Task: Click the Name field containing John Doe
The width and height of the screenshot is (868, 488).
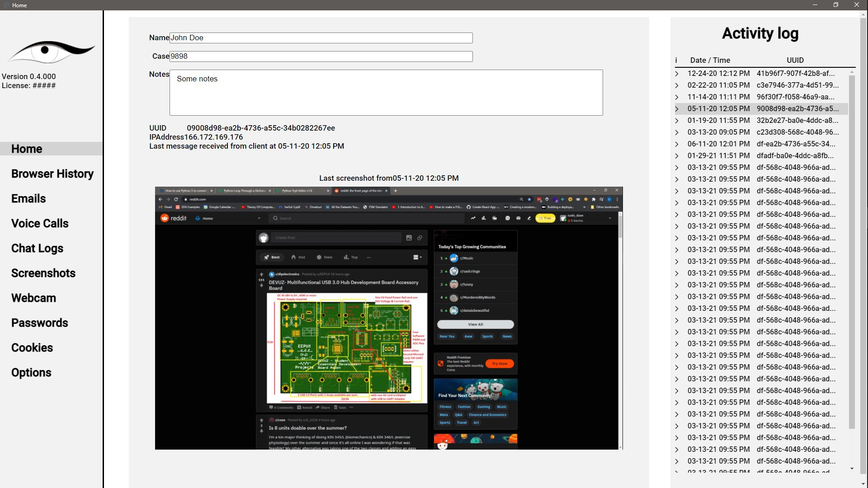Action: pyautogui.click(x=321, y=38)
